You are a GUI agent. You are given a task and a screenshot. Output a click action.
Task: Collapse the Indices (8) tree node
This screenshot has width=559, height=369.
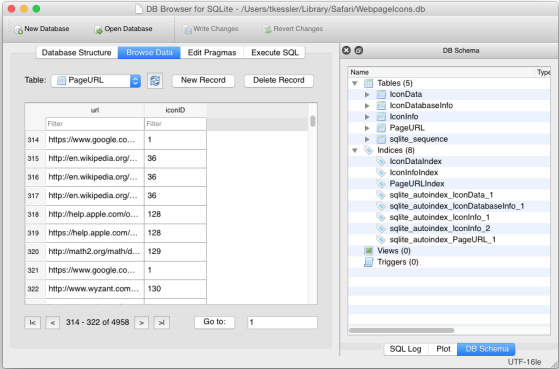[x=355, y=150]
